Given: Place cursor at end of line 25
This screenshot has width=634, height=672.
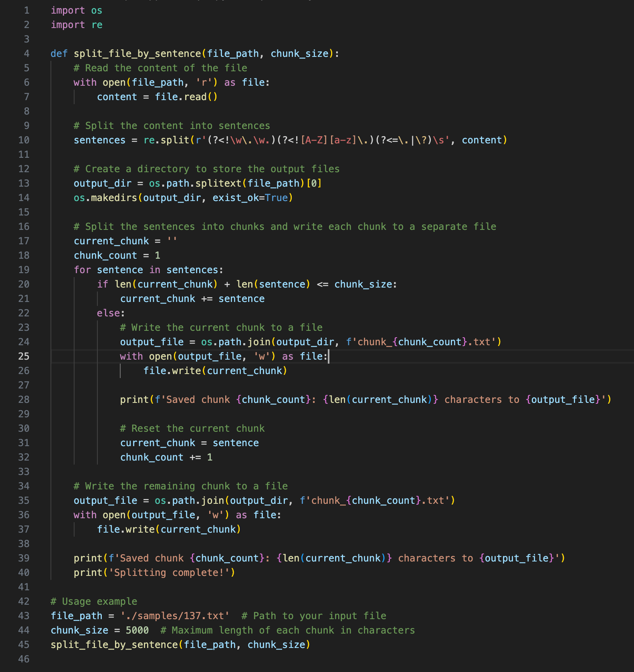Looking at the screenshot, I should 328,356.
